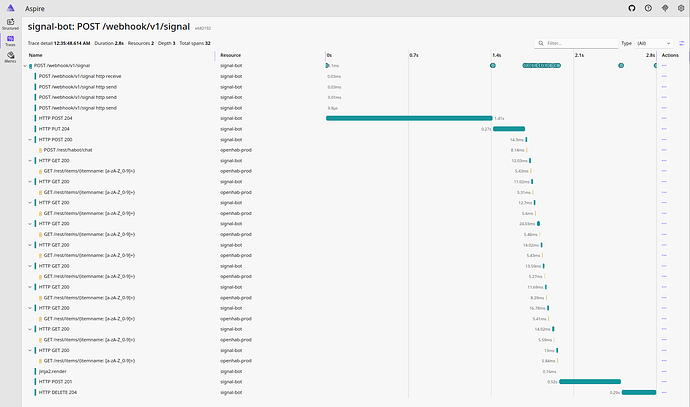This screenshot has width=690, height=407.
Task: Select the GET /rest/items span lasting 5.84ms
Action: (89, 361)
